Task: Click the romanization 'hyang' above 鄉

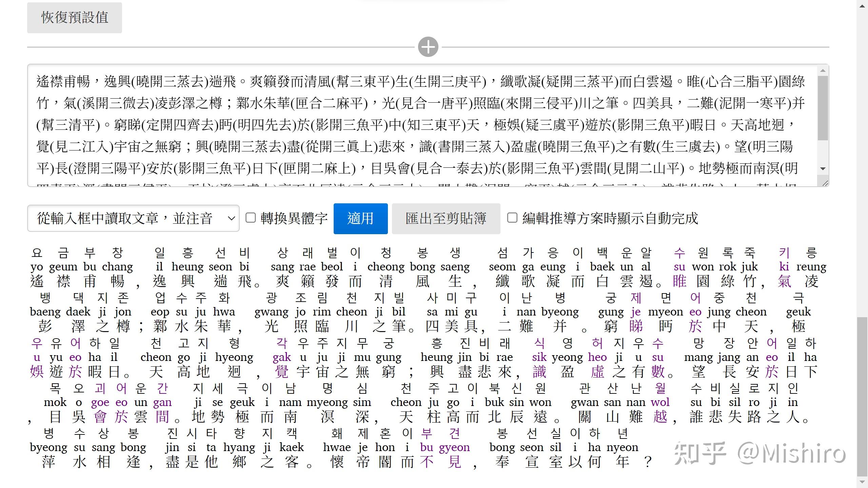Action: click(239, 448)
